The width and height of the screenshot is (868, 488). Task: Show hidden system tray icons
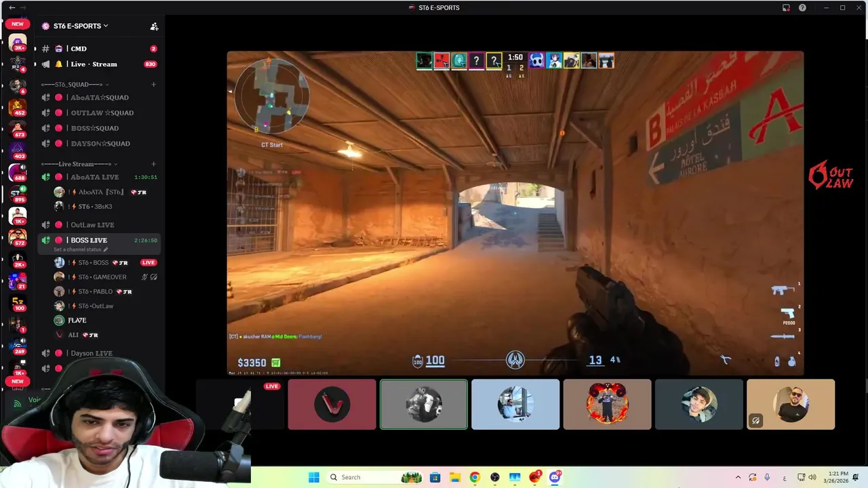tap(738, 477)
